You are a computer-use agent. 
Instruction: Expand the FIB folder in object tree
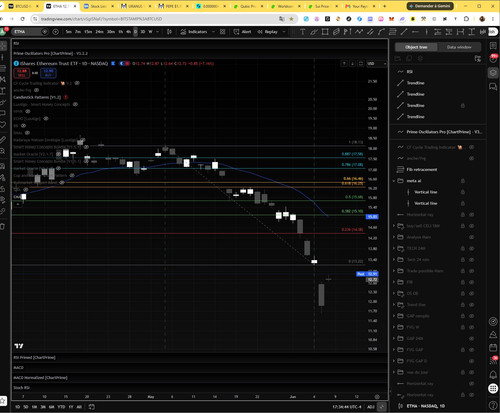394,282
